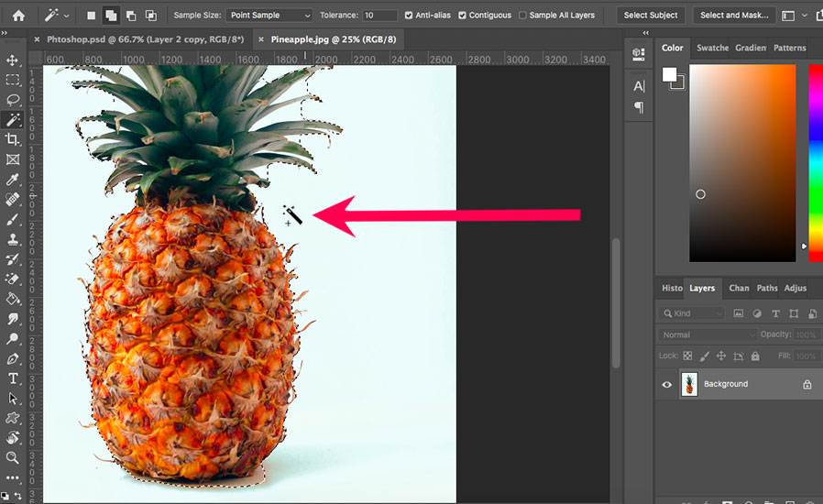
Task: Open the layer filter Kind dropdown
Action: point(691,313)
